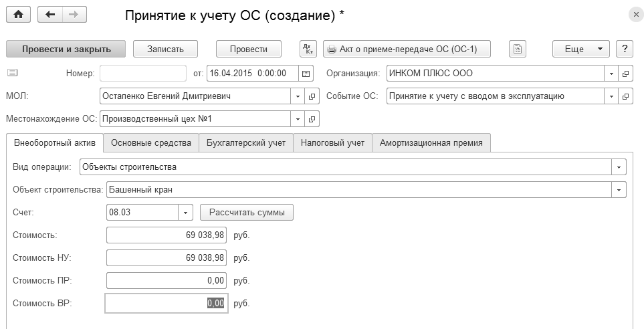The width and height of the screenshot is (644, 329).
Task: Open the Амортизационная премия tab
Action: point(431,142)
